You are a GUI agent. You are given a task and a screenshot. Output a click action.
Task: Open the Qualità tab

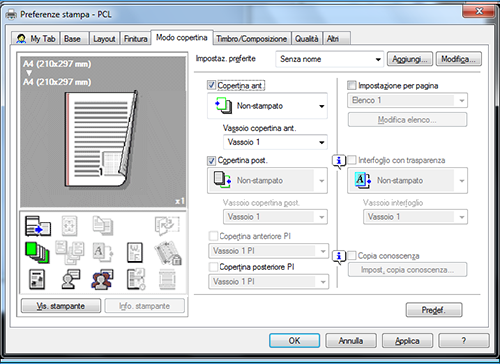(307, 39)
